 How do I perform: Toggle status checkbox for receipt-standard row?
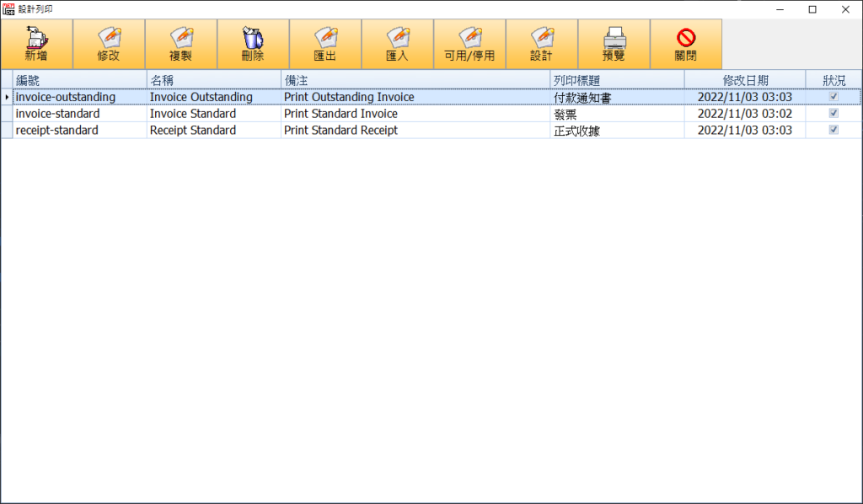(834, 131)
